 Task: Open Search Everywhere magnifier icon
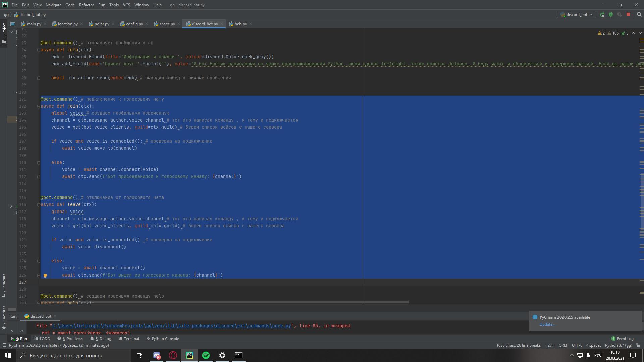point(639,15)
